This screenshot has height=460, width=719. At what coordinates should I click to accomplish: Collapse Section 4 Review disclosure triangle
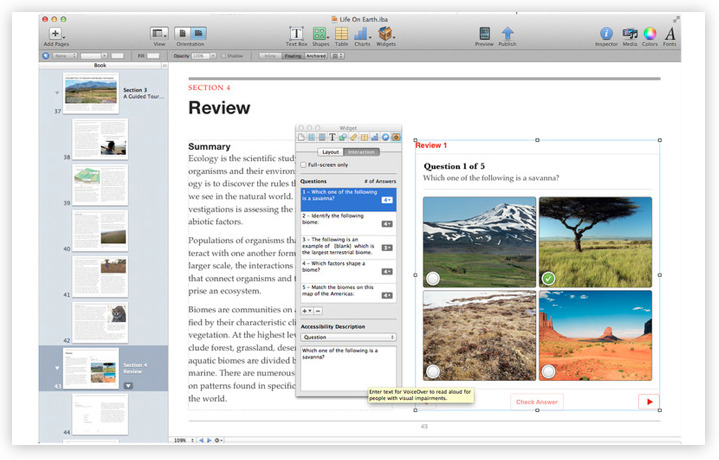click(57, 368)
